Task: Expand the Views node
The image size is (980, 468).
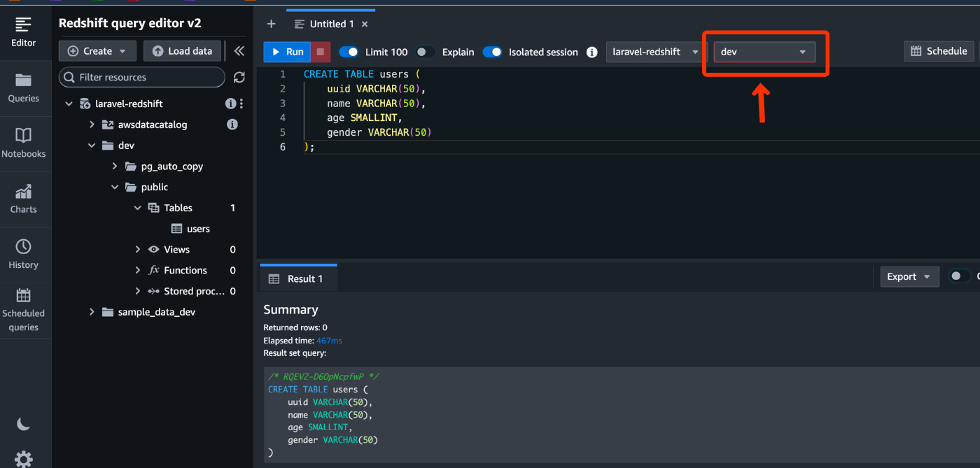Action: pos(138,250)
